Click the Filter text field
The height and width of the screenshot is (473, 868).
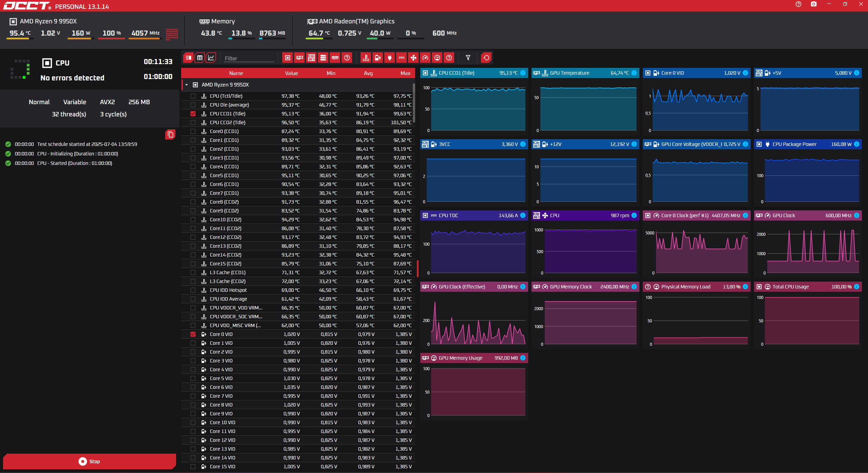coord(249,58)
